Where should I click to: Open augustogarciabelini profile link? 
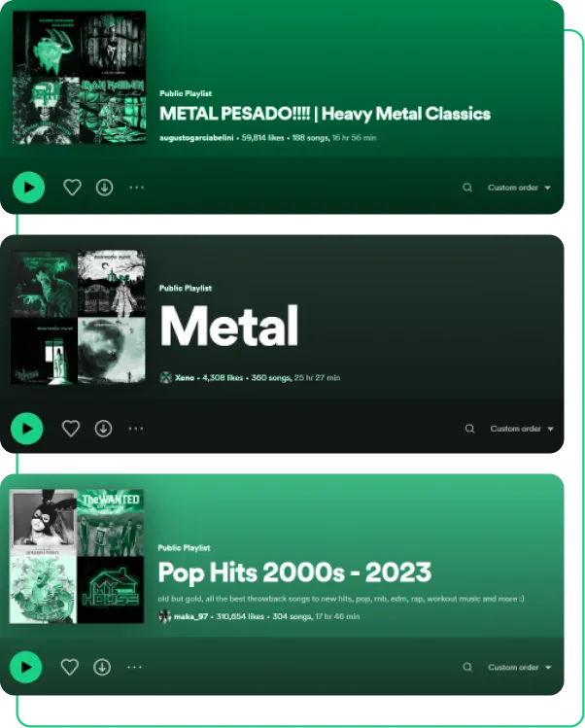pos(196,138)
